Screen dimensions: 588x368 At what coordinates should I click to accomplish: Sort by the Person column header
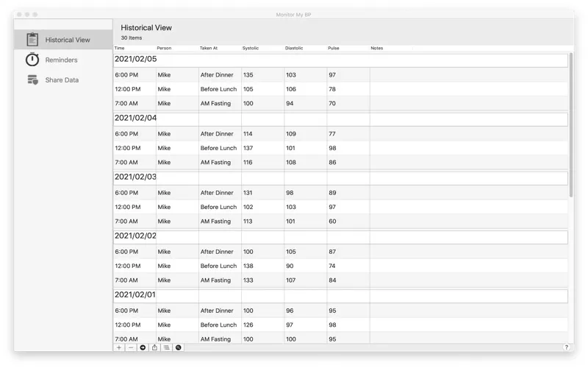tap(164, 48)
